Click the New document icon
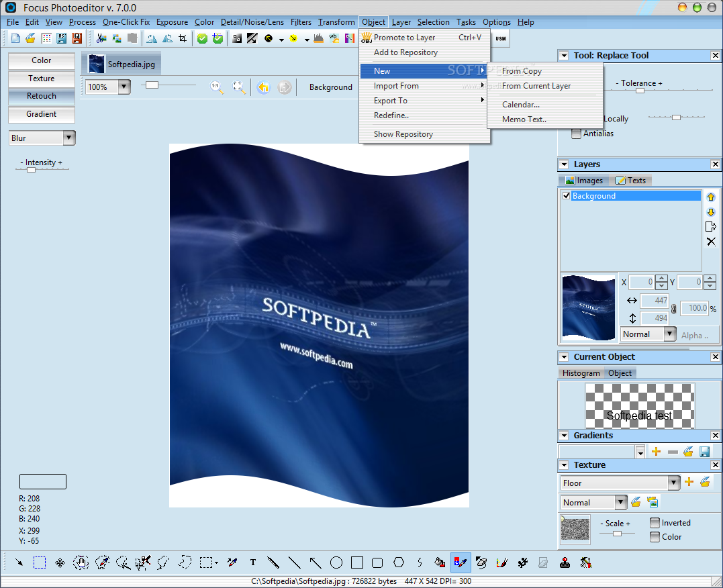The height and width of the screenshot is (588, 723). [x=15, y=38]
